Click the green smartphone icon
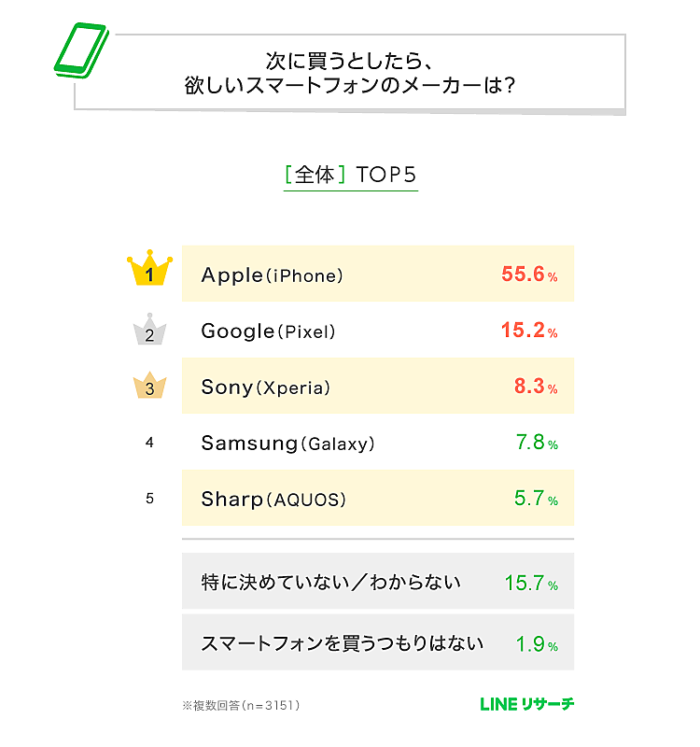Screen dimensions: 700x747 pos(82,50)
